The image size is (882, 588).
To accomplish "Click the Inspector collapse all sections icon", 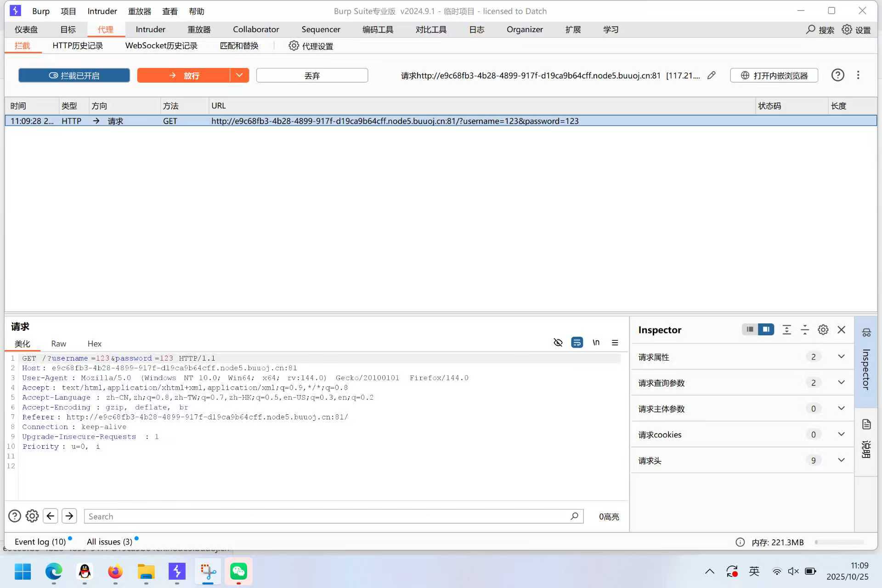I will pos(804,330).
